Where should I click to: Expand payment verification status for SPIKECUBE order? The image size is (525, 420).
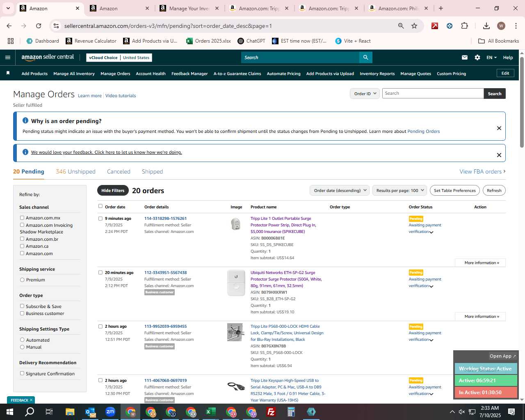point(431,232)
